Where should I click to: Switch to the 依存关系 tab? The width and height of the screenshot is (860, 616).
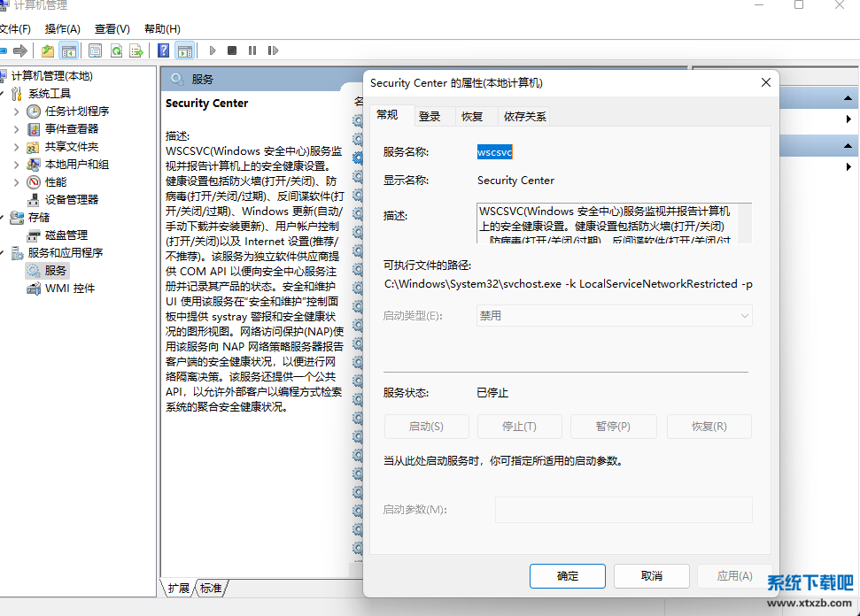click(525, 117)
